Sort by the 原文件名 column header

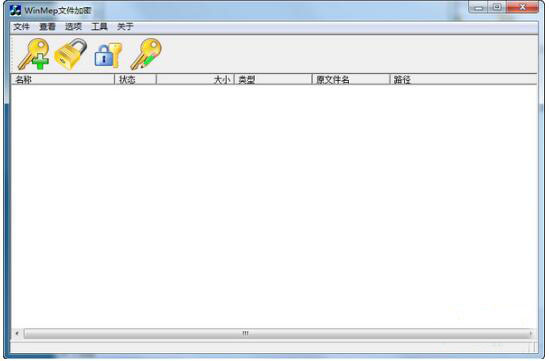pos(351,79)
